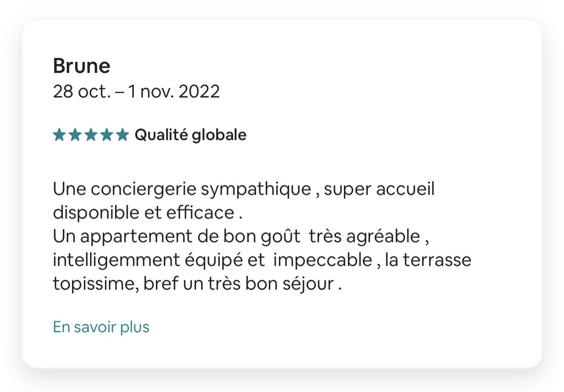Image resolution: width=564 pixels, height=392 pixels.
Task: Click the word 'conciergerie' in the review
Action: pos(144,189)
